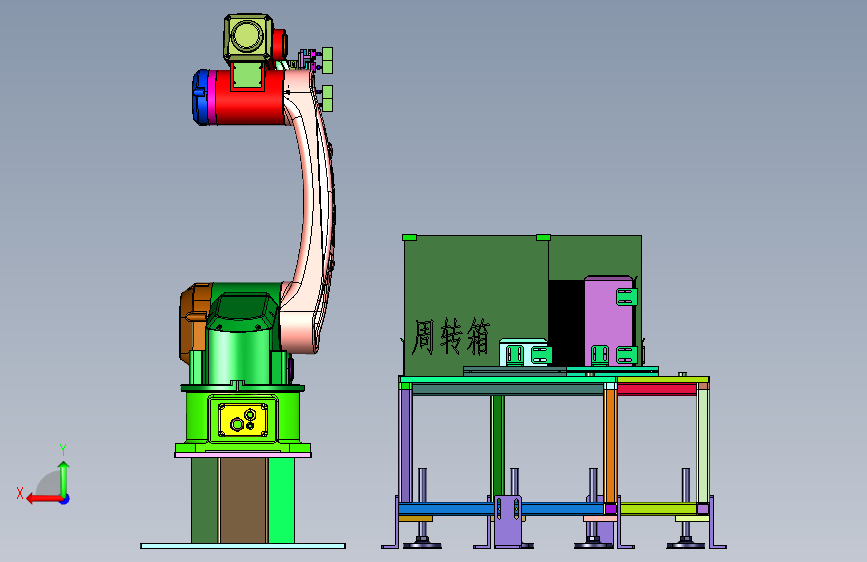The image size is (867, 562).
Task: Select the pale green right leg of table
Action: [x=703, y=446]
